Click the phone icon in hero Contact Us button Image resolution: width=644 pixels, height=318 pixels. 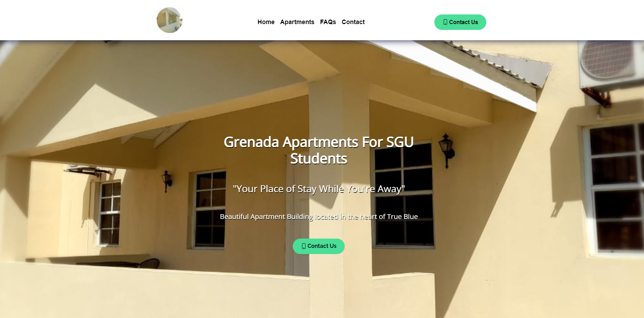(x=303, y=246)
